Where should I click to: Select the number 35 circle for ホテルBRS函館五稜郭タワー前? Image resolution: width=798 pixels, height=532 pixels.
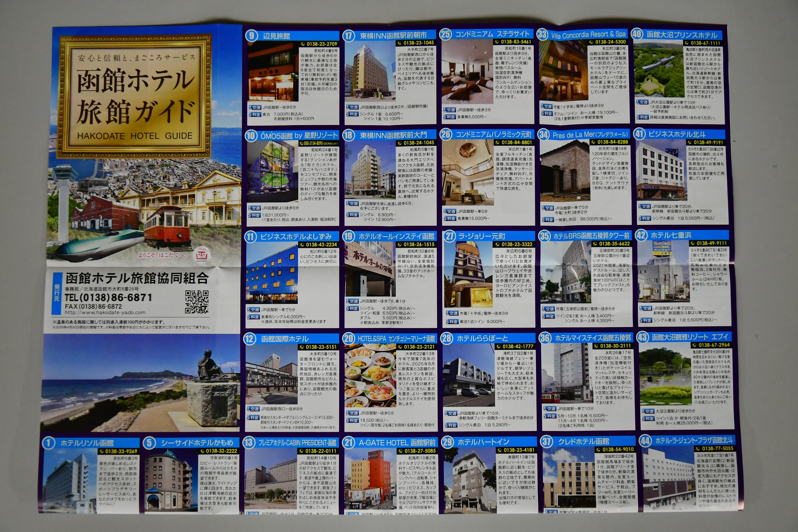[545, 236]
